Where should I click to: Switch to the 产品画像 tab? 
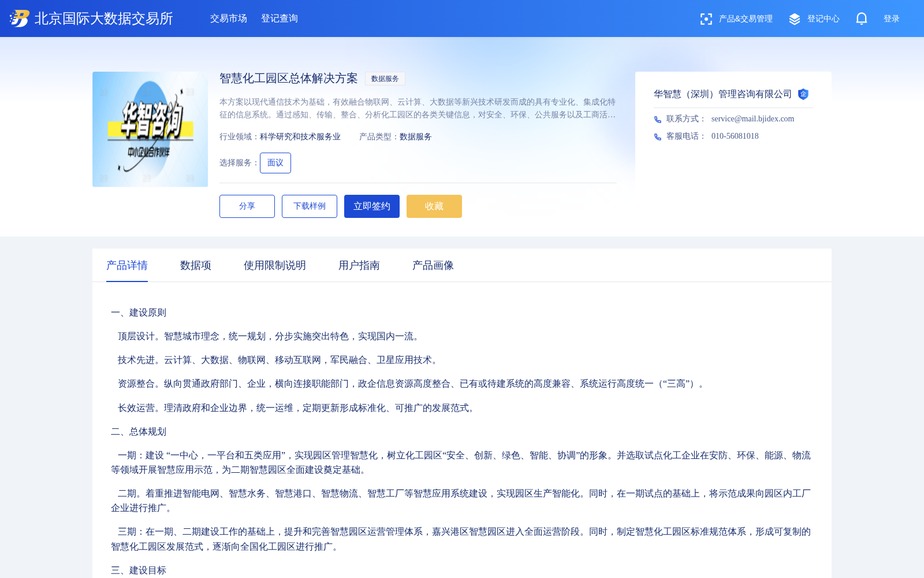[433, 265]
